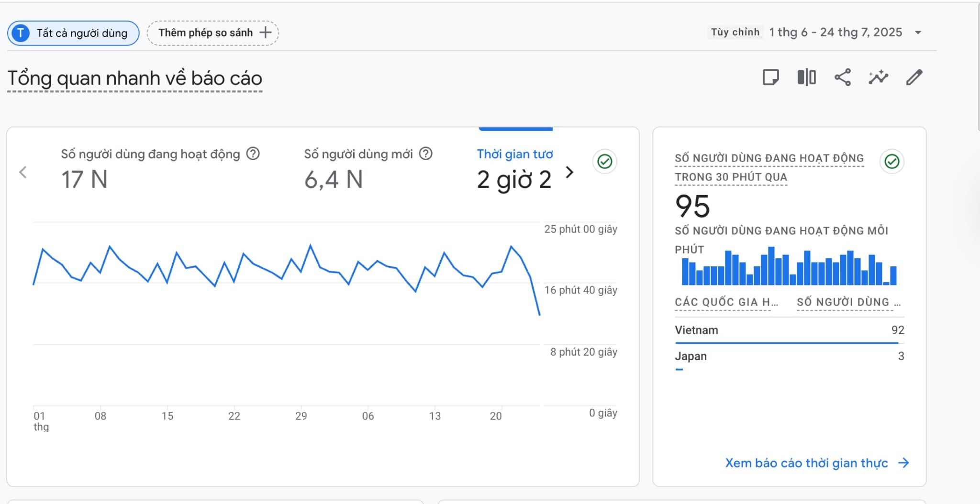Click Japan user count '3'
The image size is (980, 504).
pyautogui.click(x=901, y=356)
